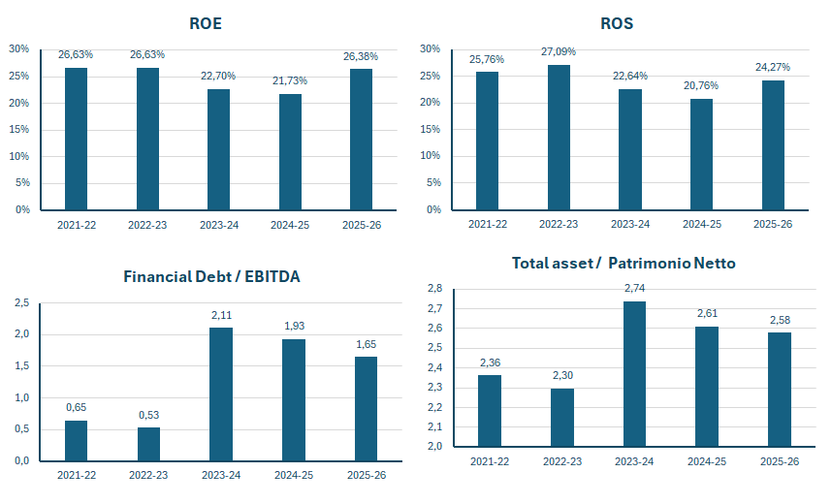Click the 24,27% data label
This screenshot has height=504, width=831.
pos(773,67)
